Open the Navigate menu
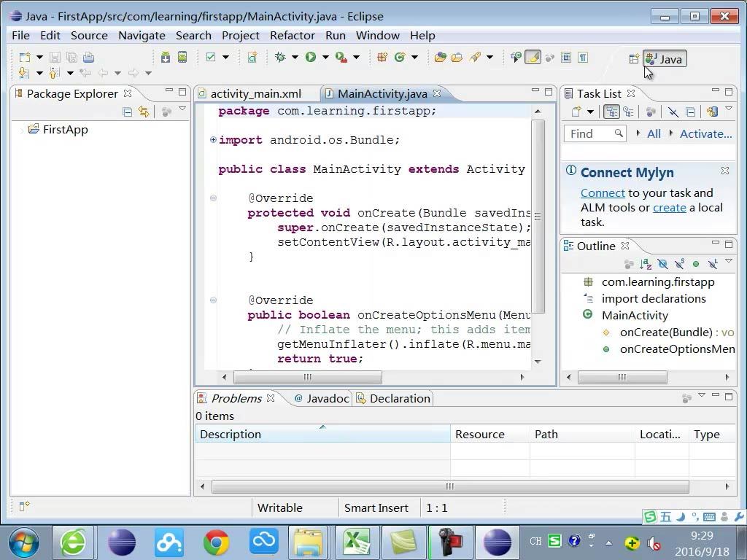This screenshot has width=747, height=560. 142,36
